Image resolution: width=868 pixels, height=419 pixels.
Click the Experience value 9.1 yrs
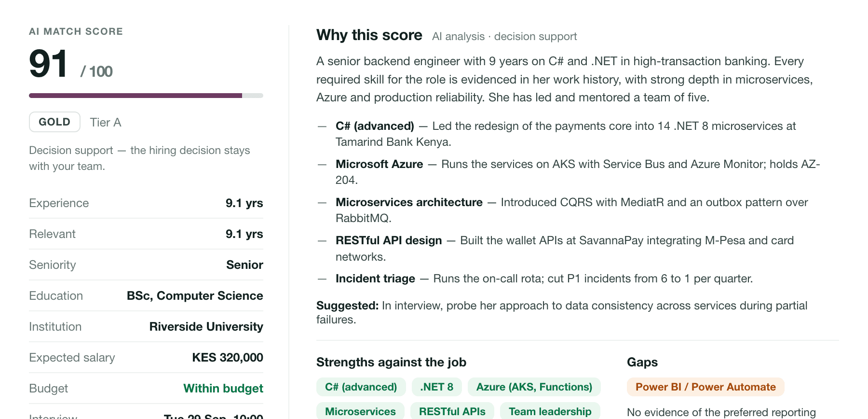tap(244, 203)
